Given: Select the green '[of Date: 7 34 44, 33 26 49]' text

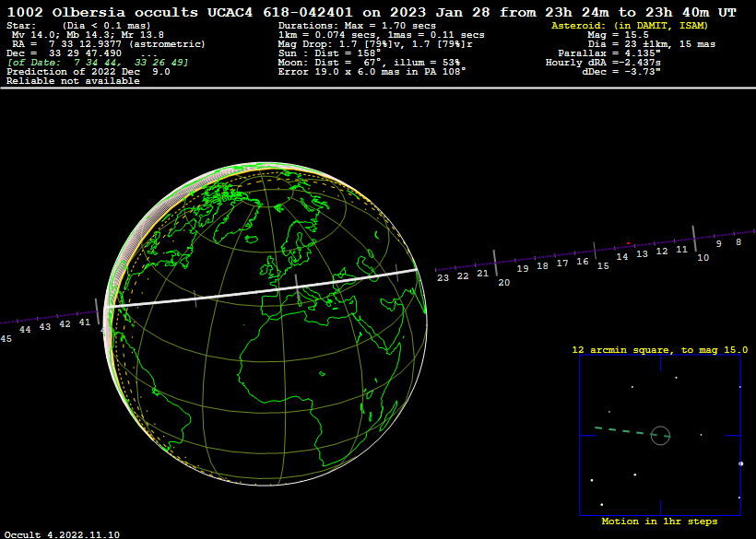Looking at the screenshot, I should (98, 63).
